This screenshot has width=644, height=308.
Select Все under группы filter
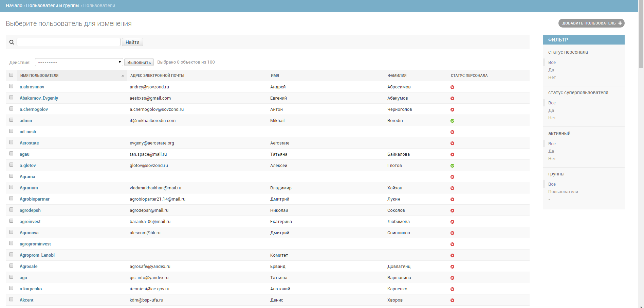[x=552, y=184]
